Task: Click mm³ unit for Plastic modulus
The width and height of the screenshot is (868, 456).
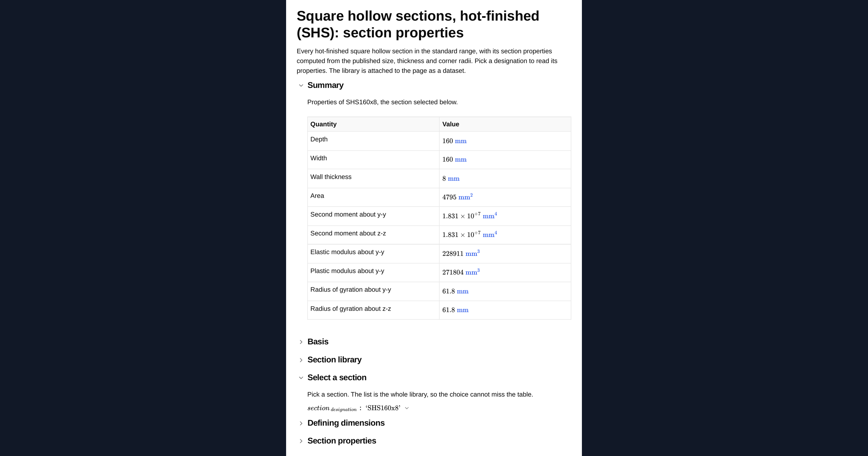Action: point(473,272)
